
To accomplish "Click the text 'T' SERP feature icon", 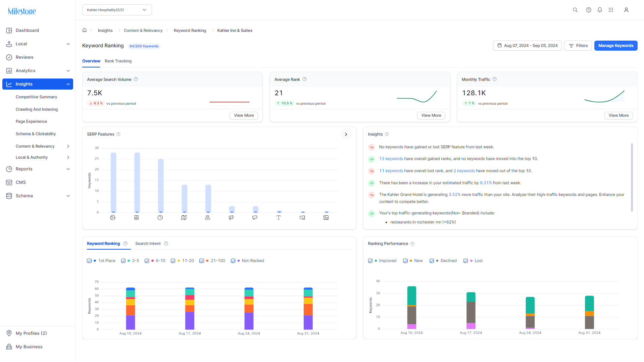I will [x=279, y=218].
